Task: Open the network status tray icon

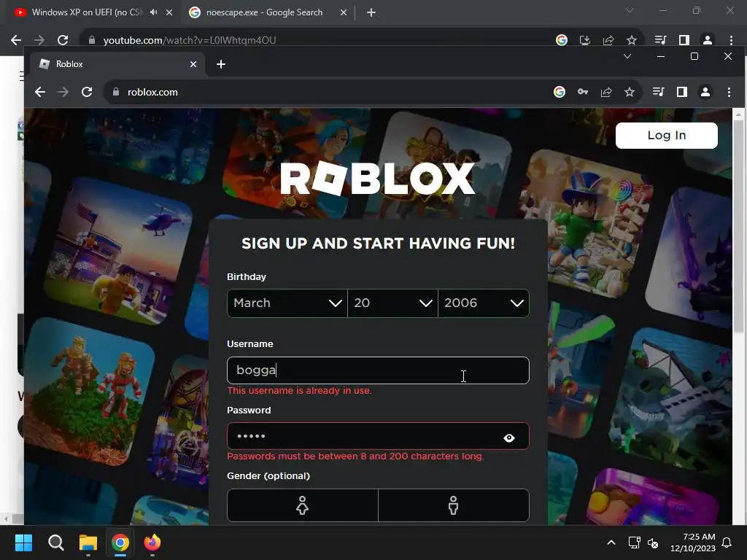Action: tap(634, 542)
